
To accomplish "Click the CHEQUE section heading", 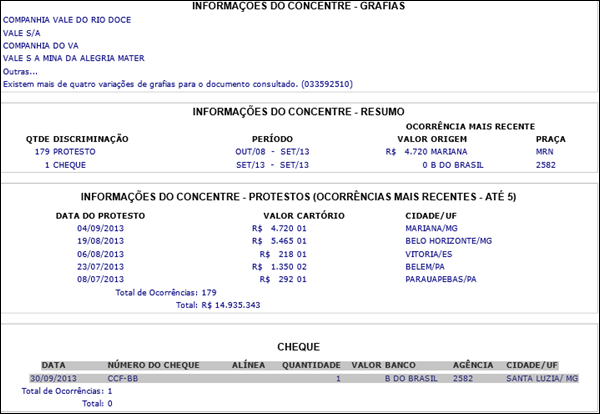I will tap(298, 347).
